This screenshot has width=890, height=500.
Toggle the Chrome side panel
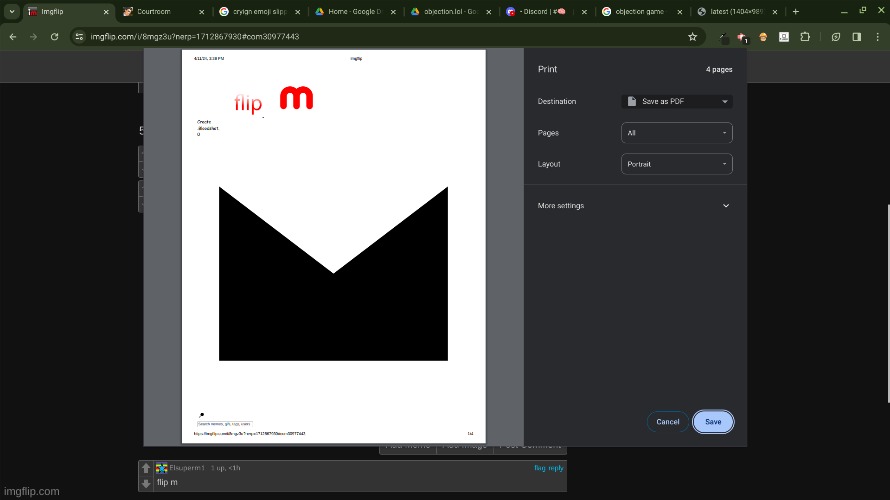coord(857,37)
